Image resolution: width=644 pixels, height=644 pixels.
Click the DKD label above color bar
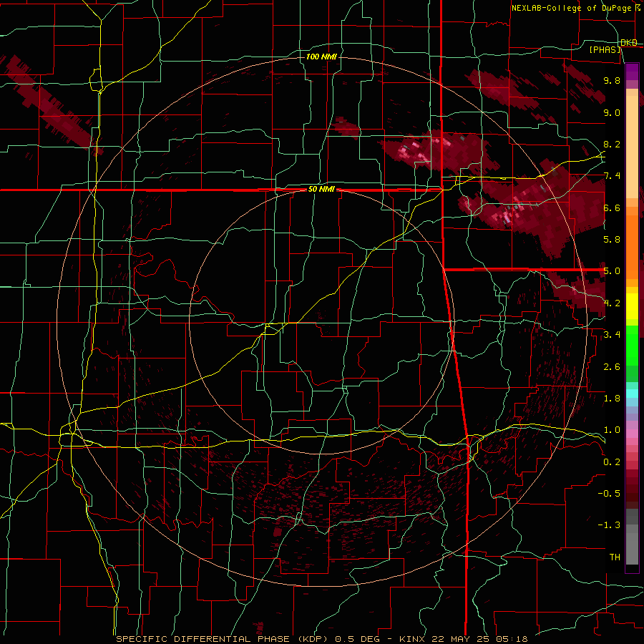[x=629, y=43]
